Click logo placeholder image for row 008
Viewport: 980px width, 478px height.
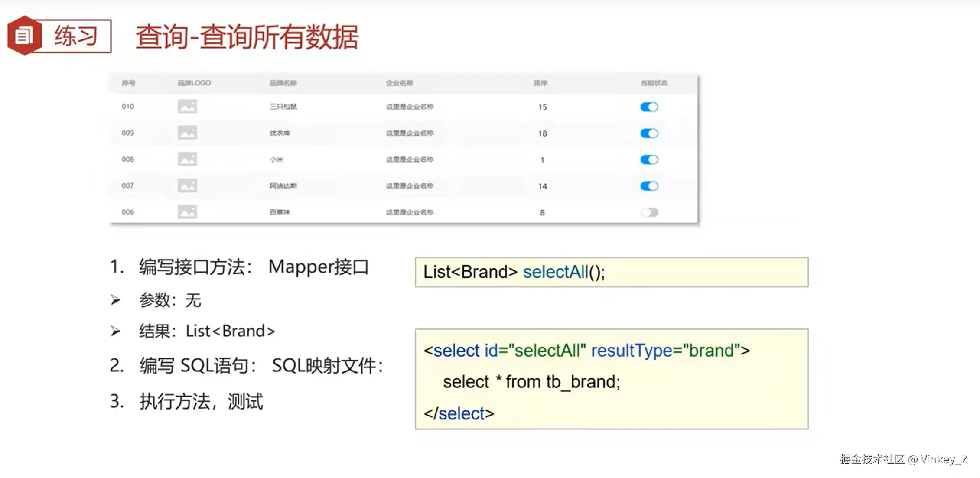[x=187, y=159]
